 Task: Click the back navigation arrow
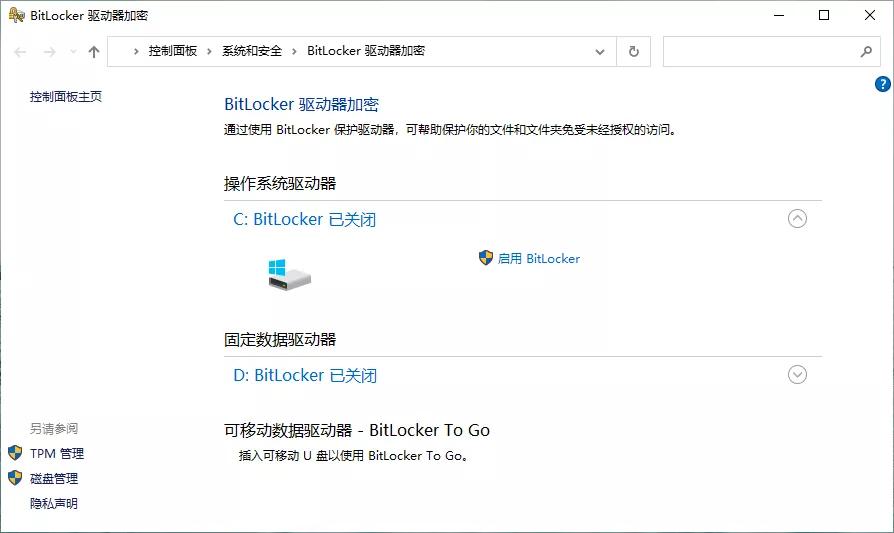pyautogui.click(x=21, y=52)
